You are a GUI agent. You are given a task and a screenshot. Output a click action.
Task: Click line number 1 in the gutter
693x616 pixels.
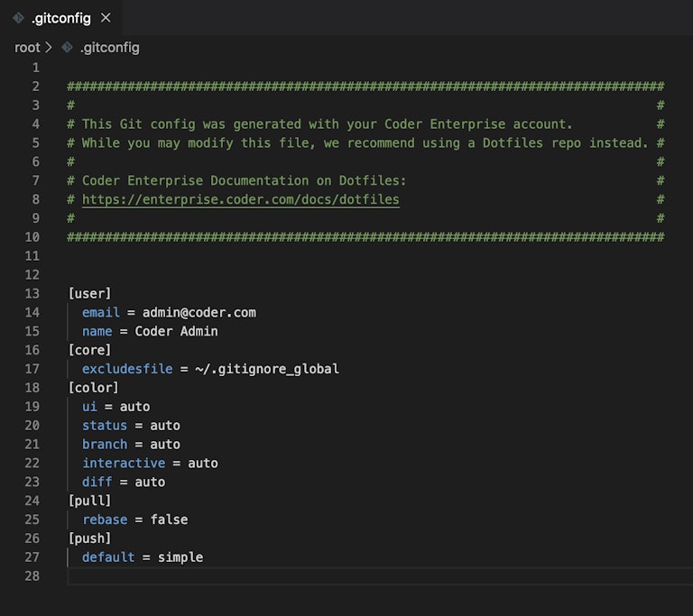click(x=36, y=68)
